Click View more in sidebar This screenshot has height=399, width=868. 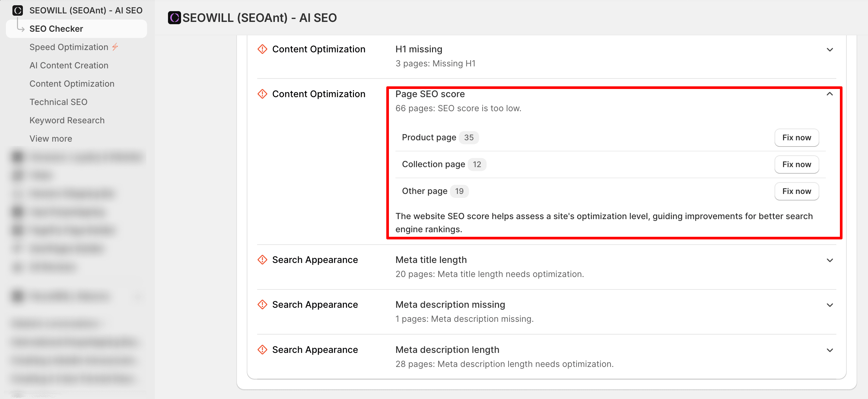51,139
